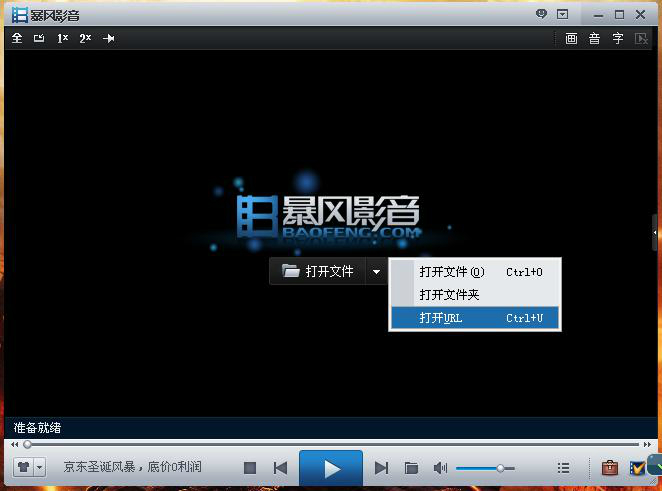Screen dimensions: 662x491
Task: Open the 字 subtitle settings
Action: [x=618, y=38]
